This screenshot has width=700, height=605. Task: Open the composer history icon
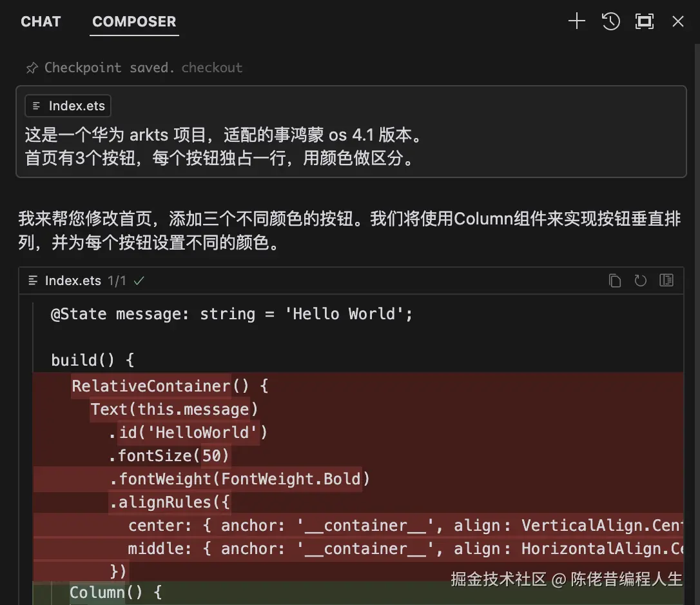tap(610, 21)
